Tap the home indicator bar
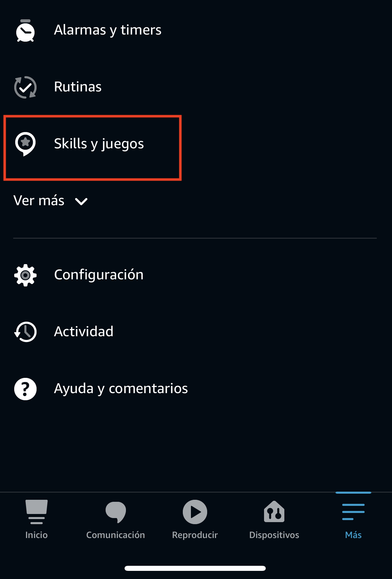This screenshot has height=579, width=392. [195, 568]
